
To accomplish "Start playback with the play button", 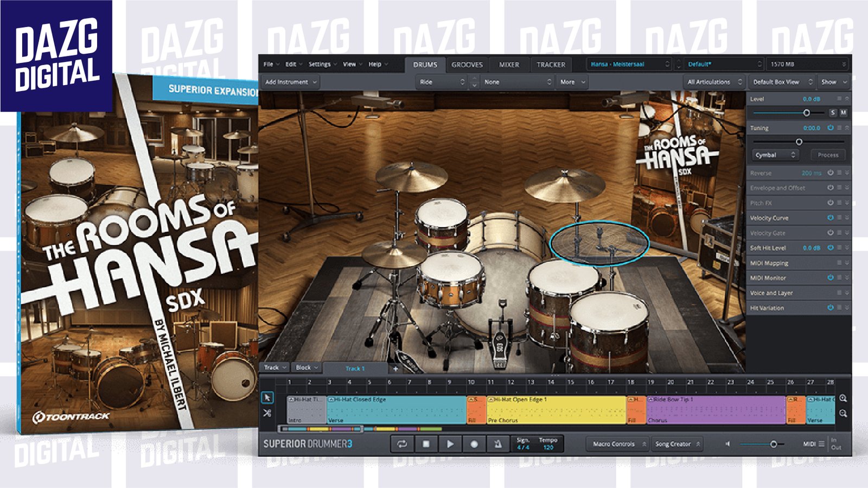I will [450, 444].
